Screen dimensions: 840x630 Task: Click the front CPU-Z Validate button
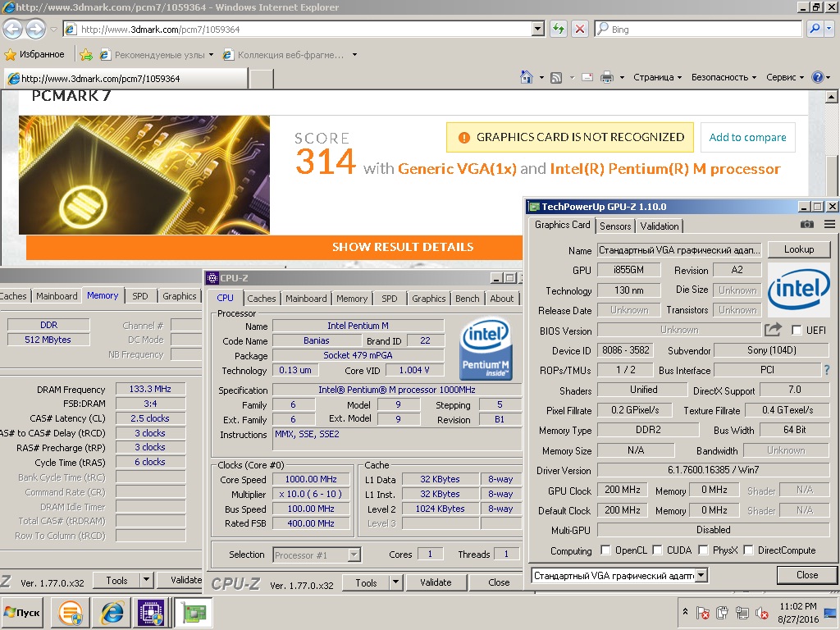click(x=436, y=582)
